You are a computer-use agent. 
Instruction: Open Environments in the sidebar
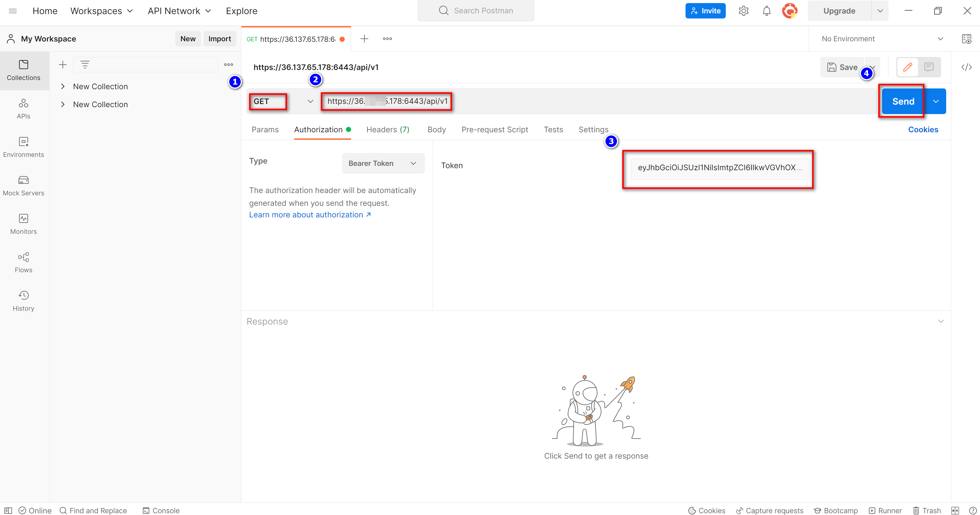pyautogui.click(x=24, y=147)
